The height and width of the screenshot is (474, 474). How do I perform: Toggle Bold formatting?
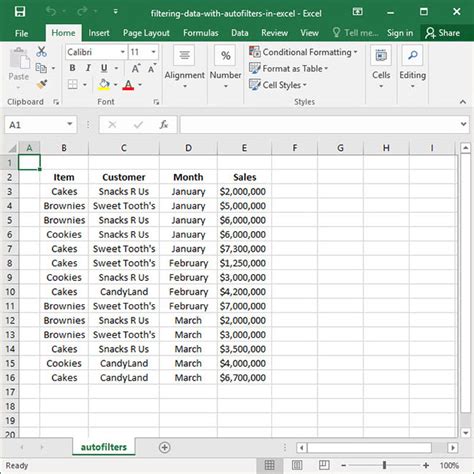click(72, 68)
